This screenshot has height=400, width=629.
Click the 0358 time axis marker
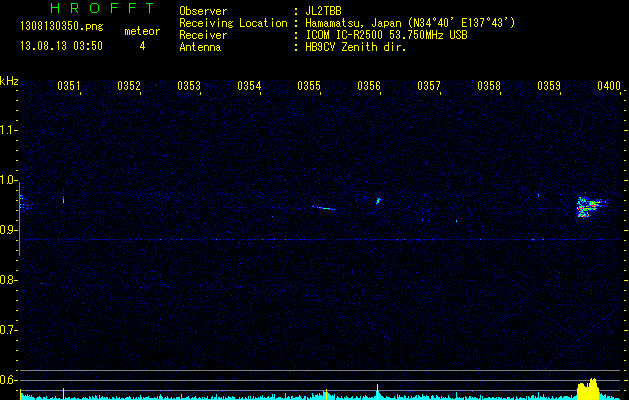489,86
